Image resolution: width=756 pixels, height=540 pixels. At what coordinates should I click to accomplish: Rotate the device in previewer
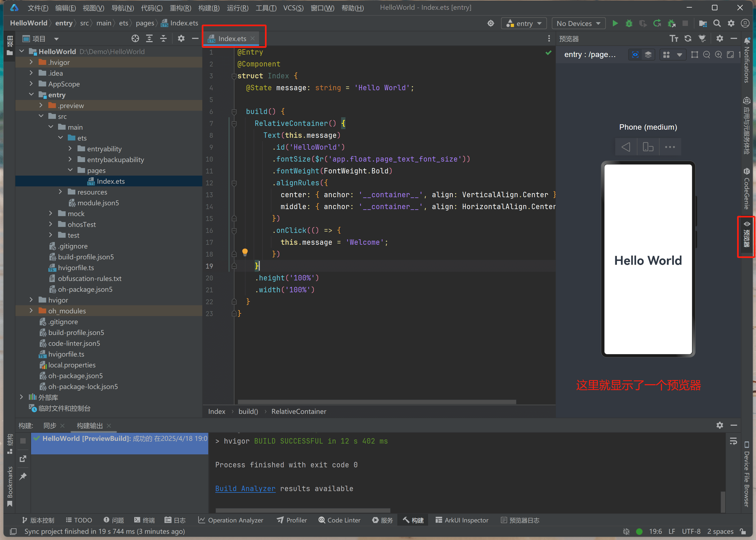(x=648, y=147)
